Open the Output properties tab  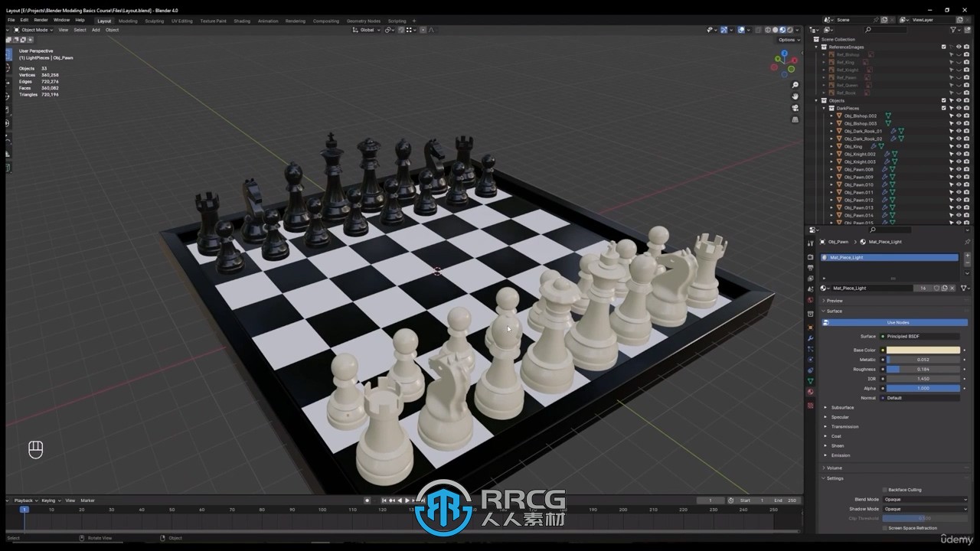tap(811, 268)
